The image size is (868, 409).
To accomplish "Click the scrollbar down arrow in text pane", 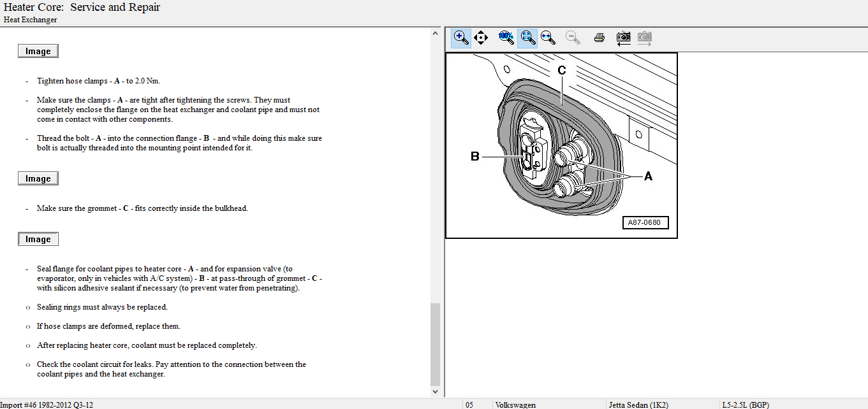I will [436, 392].
